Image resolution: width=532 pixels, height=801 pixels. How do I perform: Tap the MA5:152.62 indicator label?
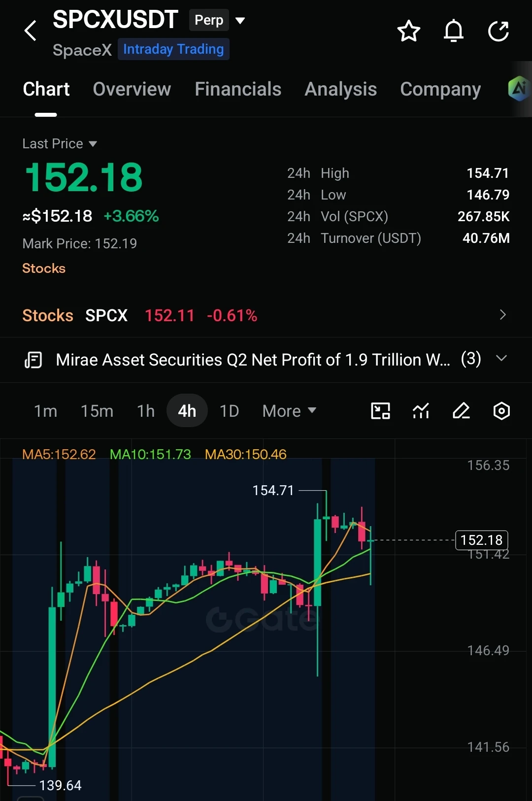point(59,454)
